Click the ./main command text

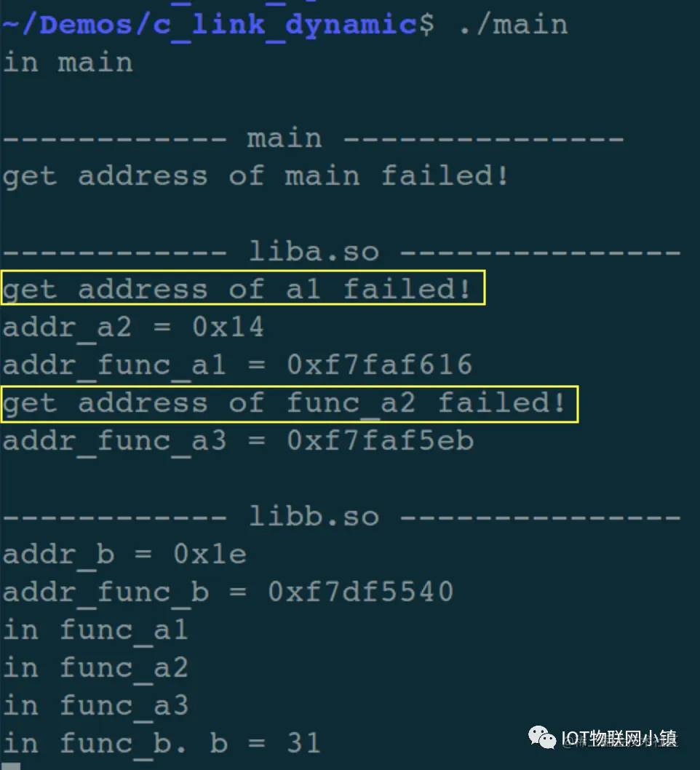[514, 25]
